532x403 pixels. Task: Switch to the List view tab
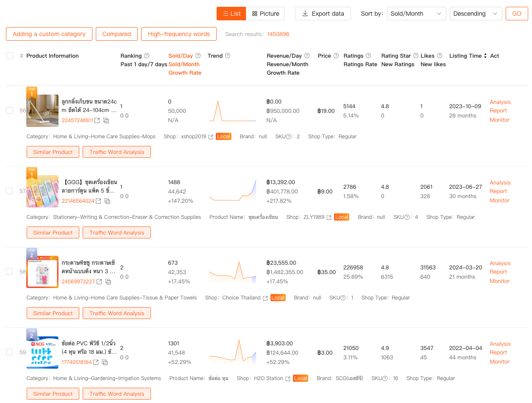231,13
